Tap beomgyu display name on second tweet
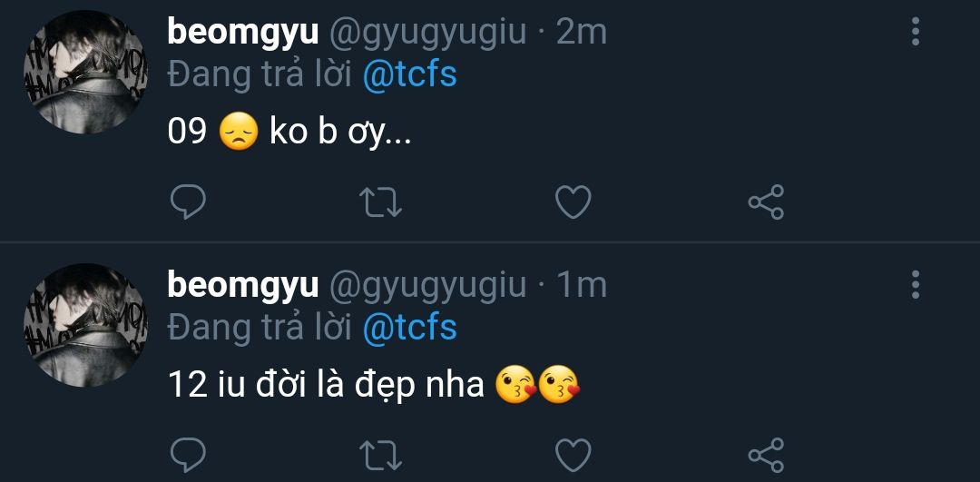 pos(242,285)
